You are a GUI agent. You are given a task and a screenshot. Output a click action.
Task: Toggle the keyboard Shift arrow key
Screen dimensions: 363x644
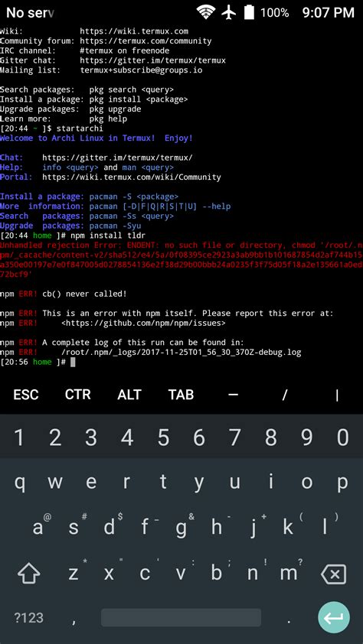coord(29,574)
